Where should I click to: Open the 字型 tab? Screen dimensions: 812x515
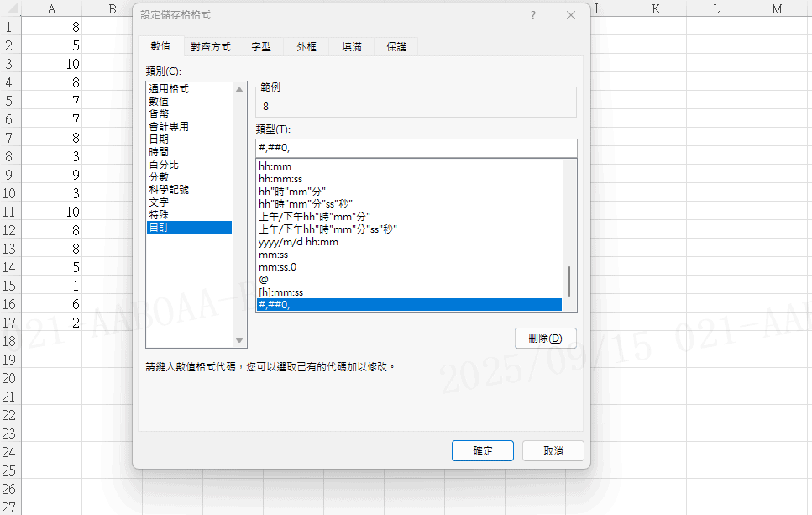[261, 47]
